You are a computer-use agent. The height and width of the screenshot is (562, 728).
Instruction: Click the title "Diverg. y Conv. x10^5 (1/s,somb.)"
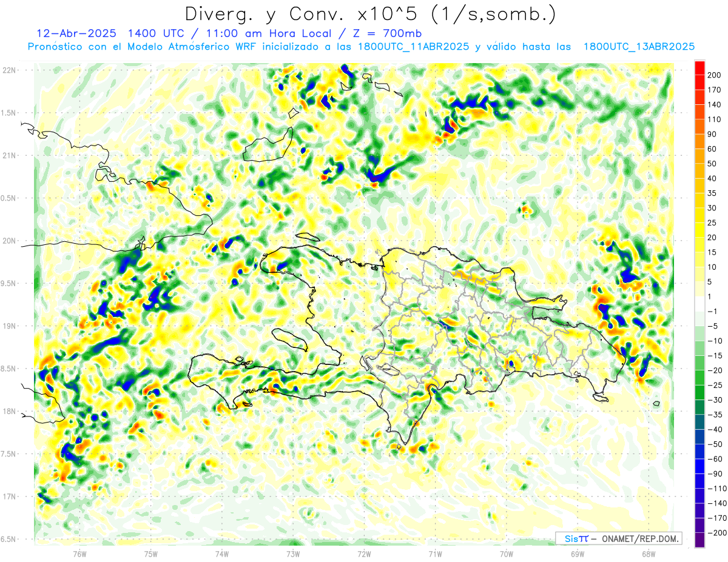(x=369, y=15)
